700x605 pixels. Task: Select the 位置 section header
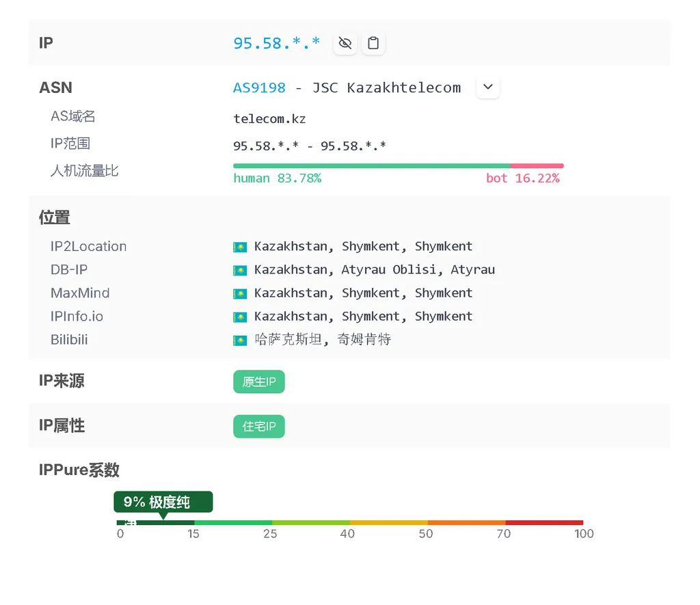tap(54, 217)
